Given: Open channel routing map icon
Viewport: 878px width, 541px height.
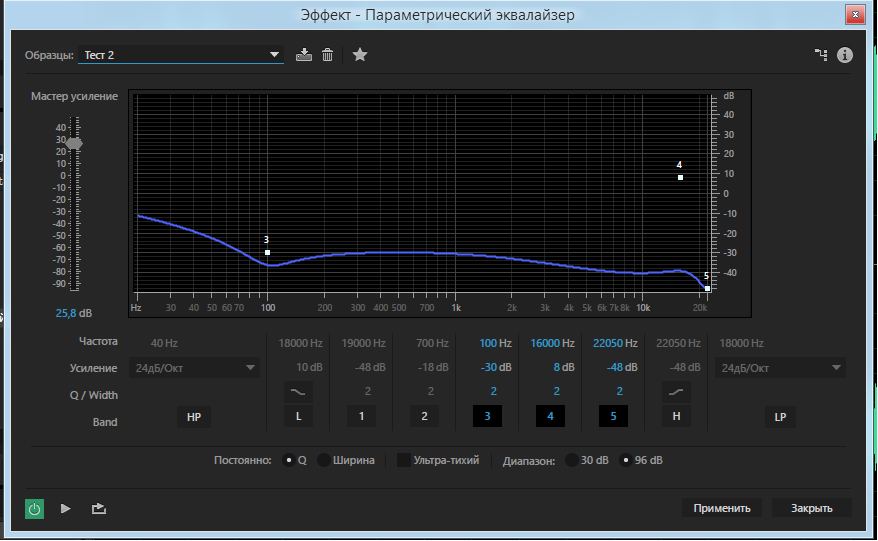Looking at the screenshot, I should coord(821,55).
